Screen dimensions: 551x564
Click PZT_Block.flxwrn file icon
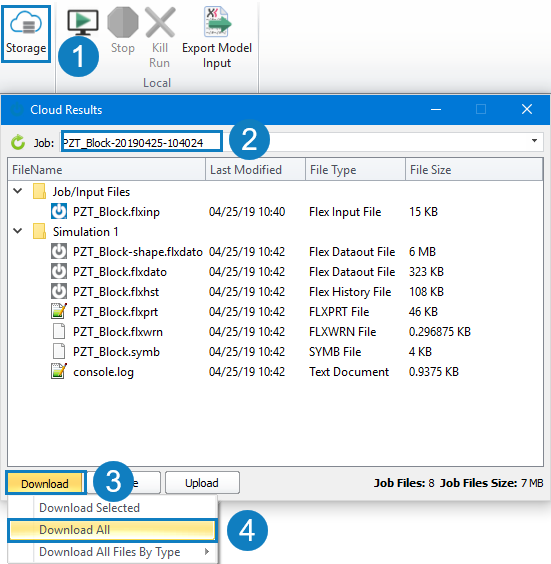click(x=59, y=331)
